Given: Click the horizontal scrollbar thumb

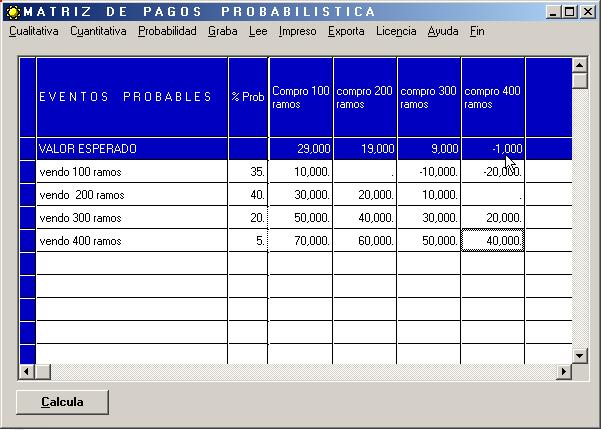Looking at the screenshot, I should click(43, 371).
